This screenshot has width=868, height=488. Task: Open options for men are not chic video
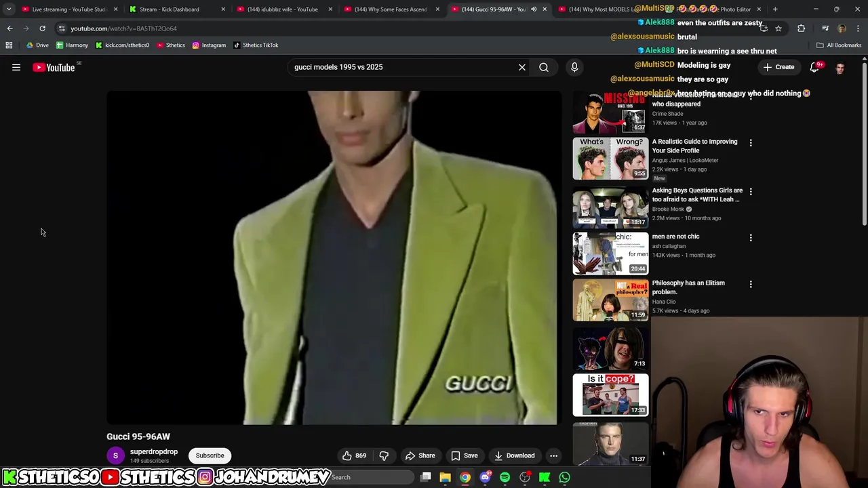[751, 237]
